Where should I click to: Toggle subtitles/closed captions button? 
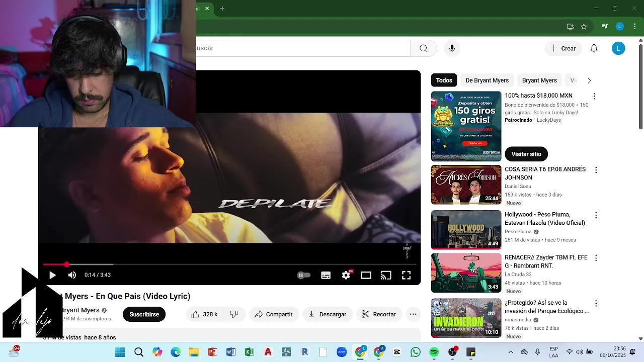pyautogui.click(x=326, y=275)
